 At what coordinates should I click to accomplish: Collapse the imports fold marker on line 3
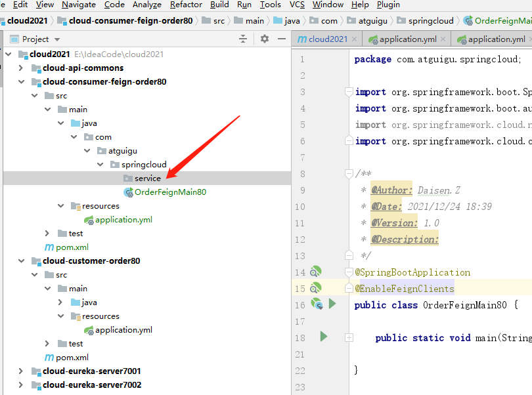[x=349, y=92]
